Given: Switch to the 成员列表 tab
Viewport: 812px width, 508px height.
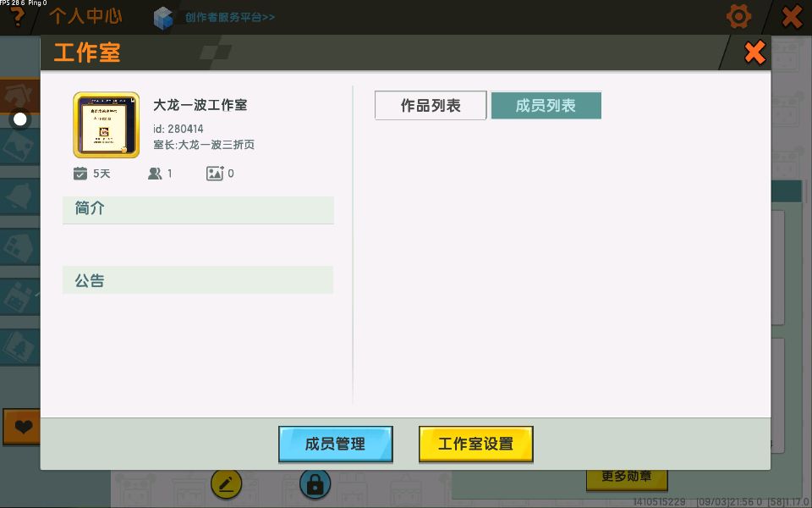Looking at the screenshot, I should 546,106.
